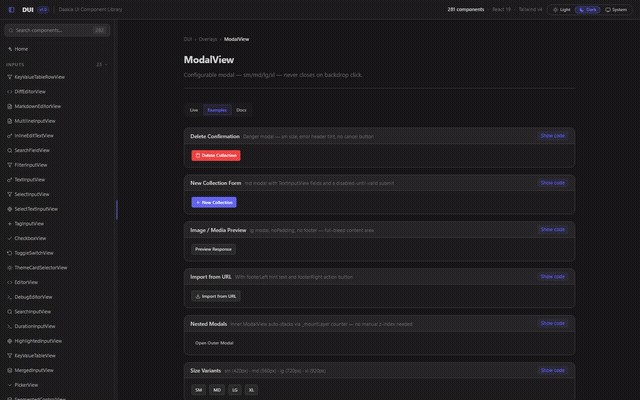The height and width of the screenshot is (400, 640).
Task: Click the 'Tailwind v4' header text
Action: pos(530,10)
